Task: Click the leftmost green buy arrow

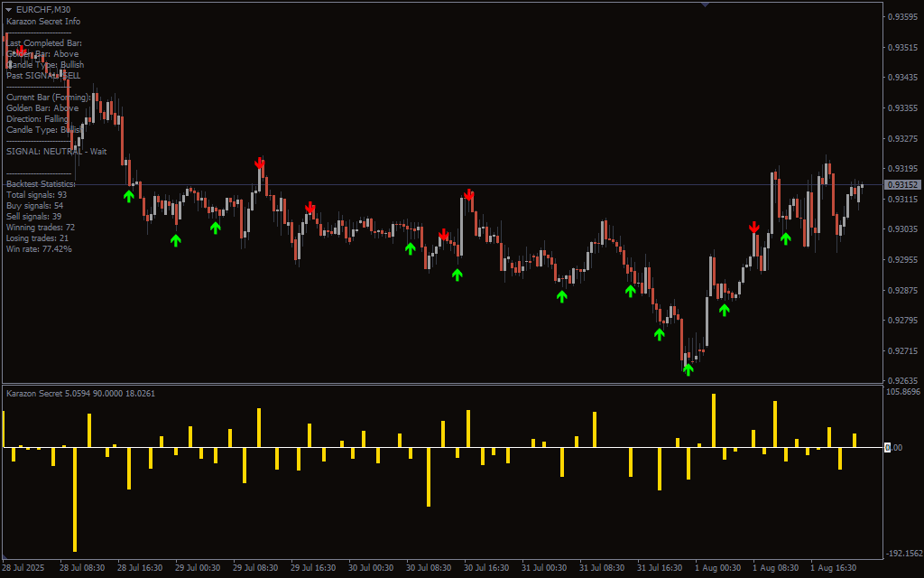Action: [x=129, y=195]
